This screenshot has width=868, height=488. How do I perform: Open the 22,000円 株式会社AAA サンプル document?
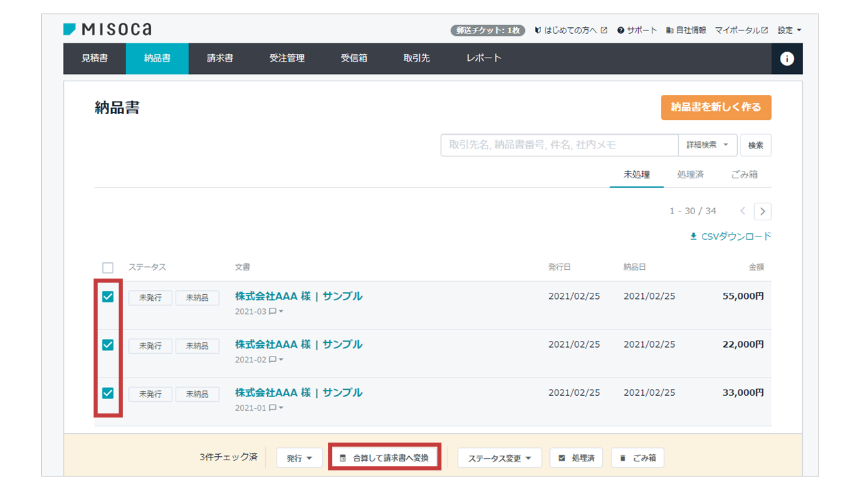[299, 344]
